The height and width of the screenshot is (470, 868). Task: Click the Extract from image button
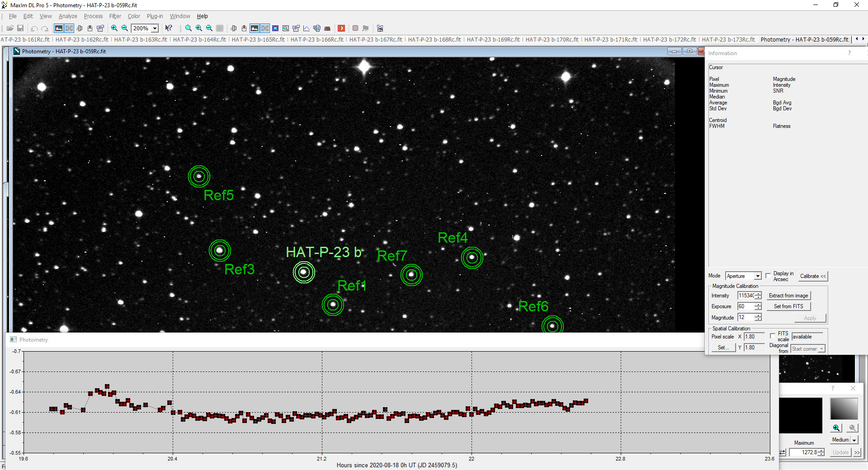tap(788, 296)
